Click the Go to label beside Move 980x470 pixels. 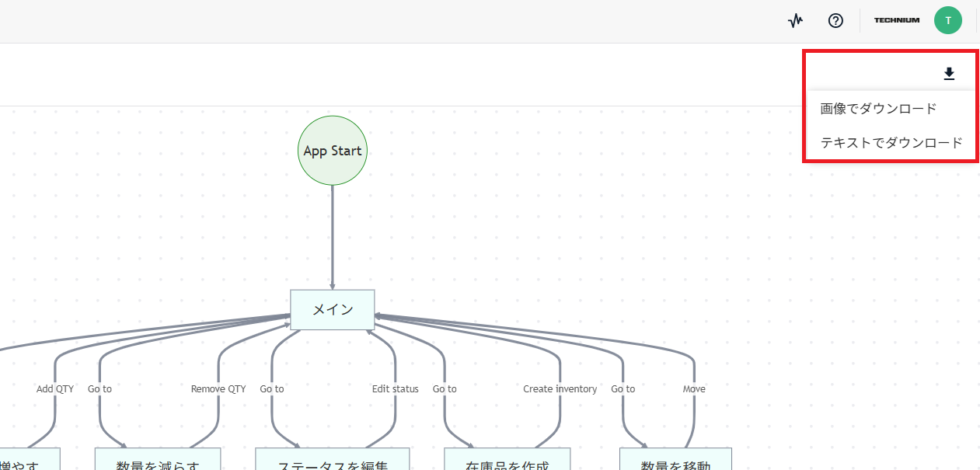tap(623, 389)
